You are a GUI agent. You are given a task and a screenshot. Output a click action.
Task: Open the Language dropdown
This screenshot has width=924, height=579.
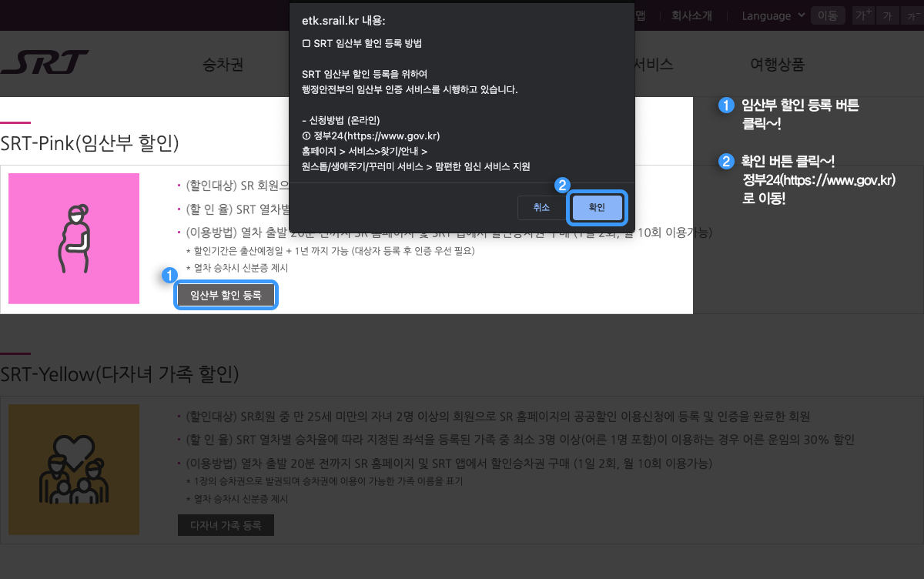773,15
